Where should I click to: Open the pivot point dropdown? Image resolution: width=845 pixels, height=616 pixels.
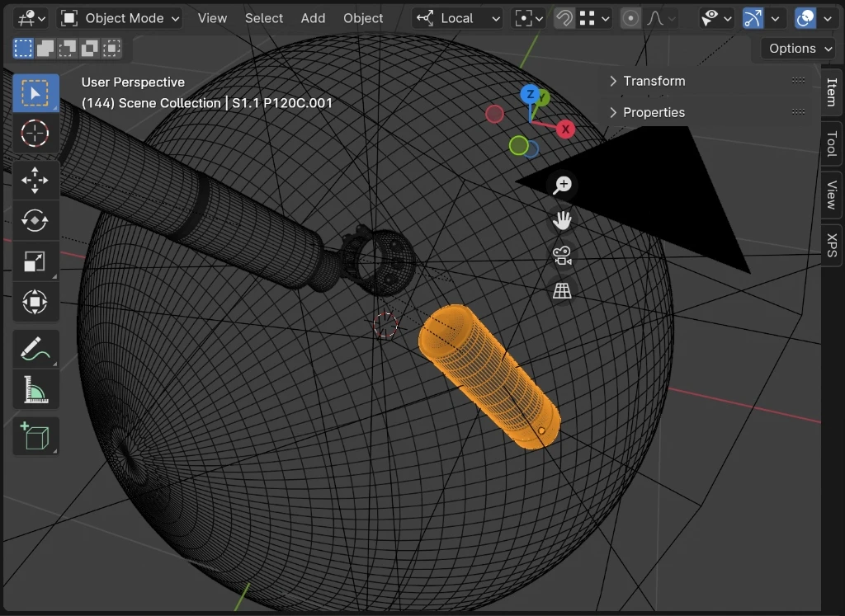pyautogui.click(x=527, y=18)
